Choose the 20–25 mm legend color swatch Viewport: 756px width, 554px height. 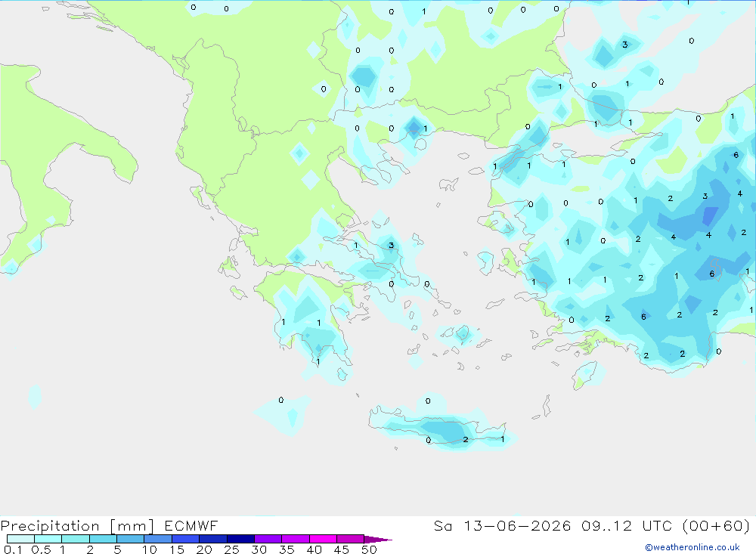point(213,539)
